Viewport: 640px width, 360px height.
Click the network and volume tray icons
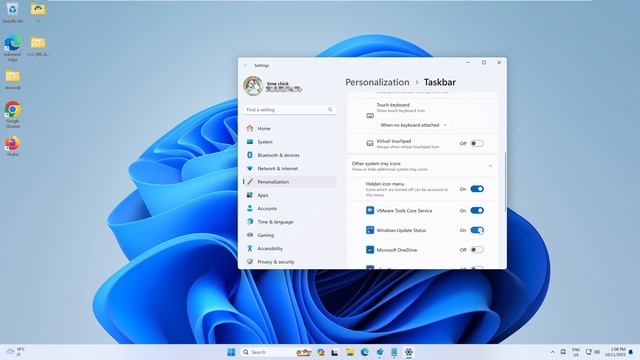point(593,352)
